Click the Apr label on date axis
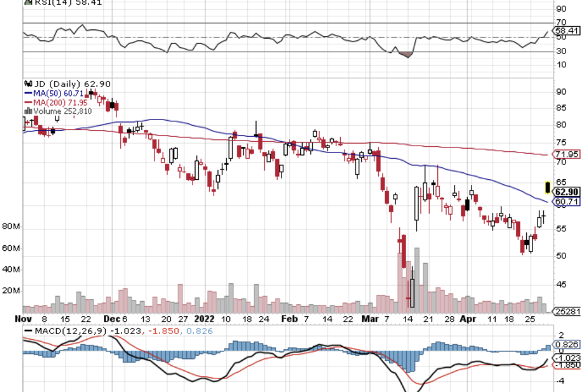 [x=467, y=317]
